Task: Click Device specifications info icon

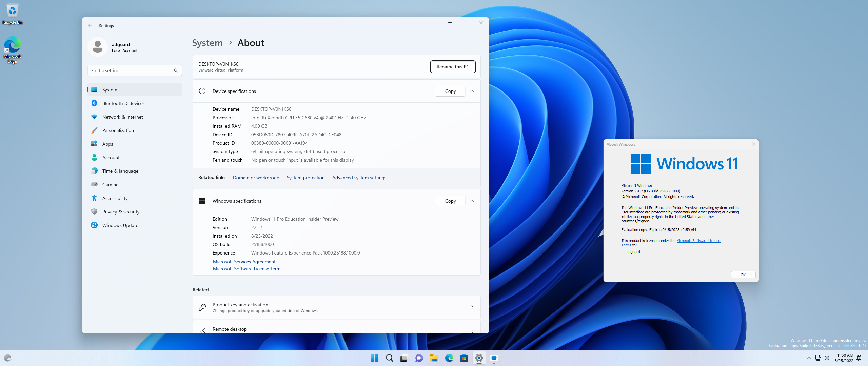Action: [202, 91]
